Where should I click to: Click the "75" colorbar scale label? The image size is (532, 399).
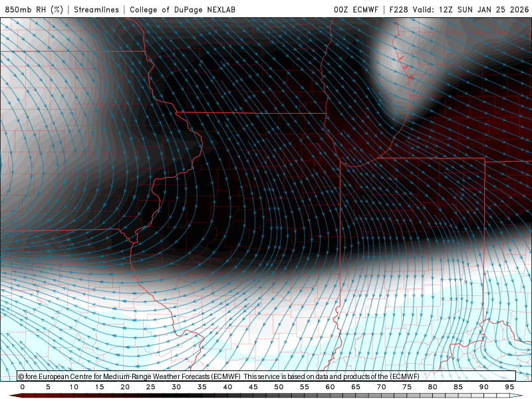pyautogui.click(x=407, y=387)
